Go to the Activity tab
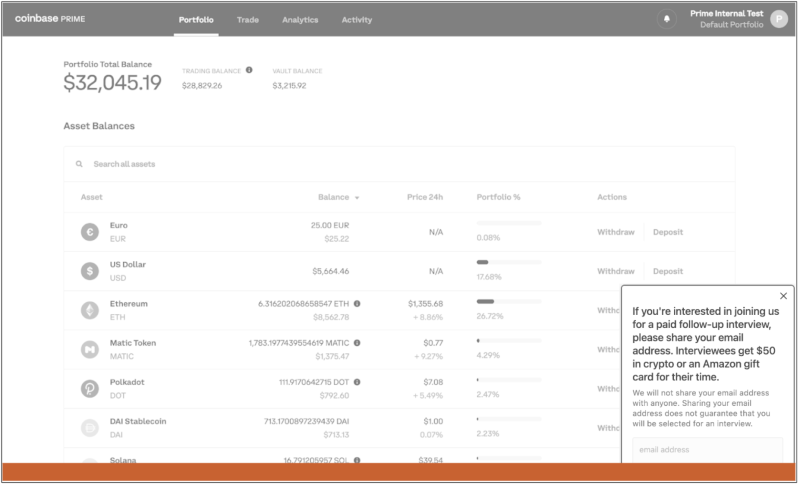Viewport: 800px width, 485px height. tap(356, 20)
